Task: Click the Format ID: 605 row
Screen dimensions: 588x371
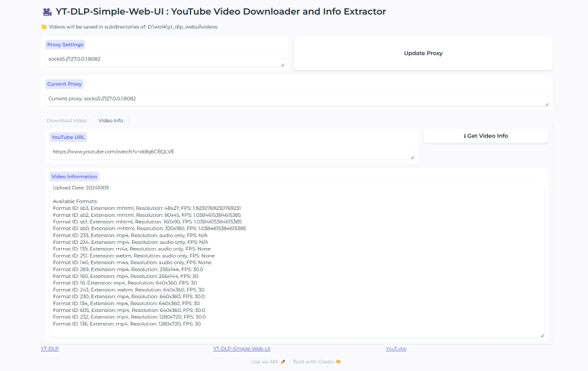Action: tap(129, 311)
